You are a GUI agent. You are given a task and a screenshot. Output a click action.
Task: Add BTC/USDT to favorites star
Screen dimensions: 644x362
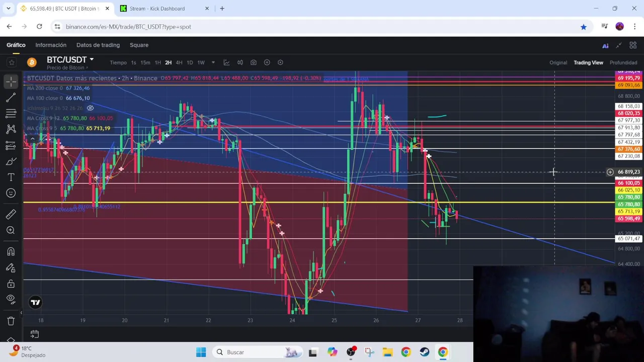(x=12, y=62)
